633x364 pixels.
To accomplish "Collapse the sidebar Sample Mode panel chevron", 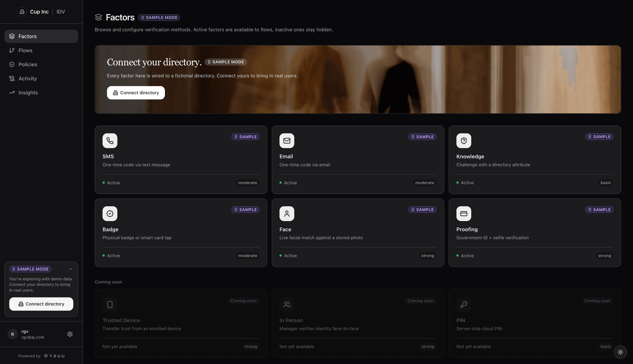I will click(x=71, y=269).
